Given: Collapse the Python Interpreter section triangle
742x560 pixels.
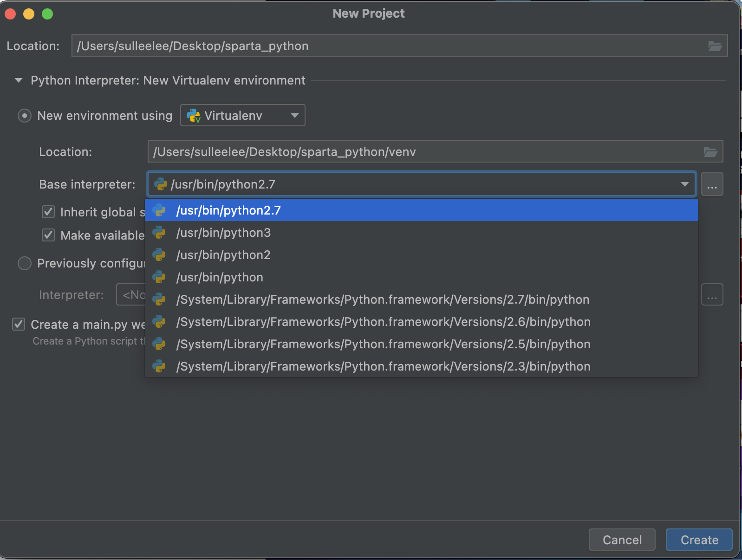Looking at the screenshot, I should point(19,80).
